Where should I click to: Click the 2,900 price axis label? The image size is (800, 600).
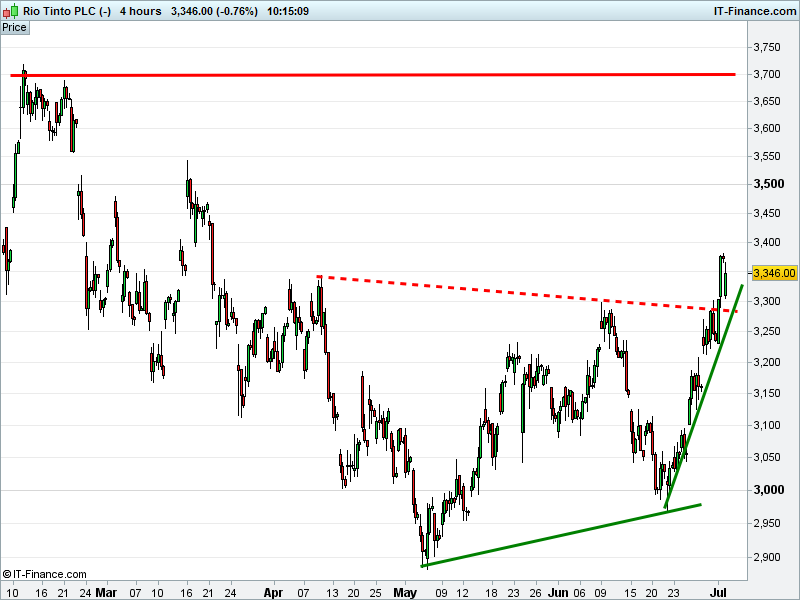pos(767,557)
